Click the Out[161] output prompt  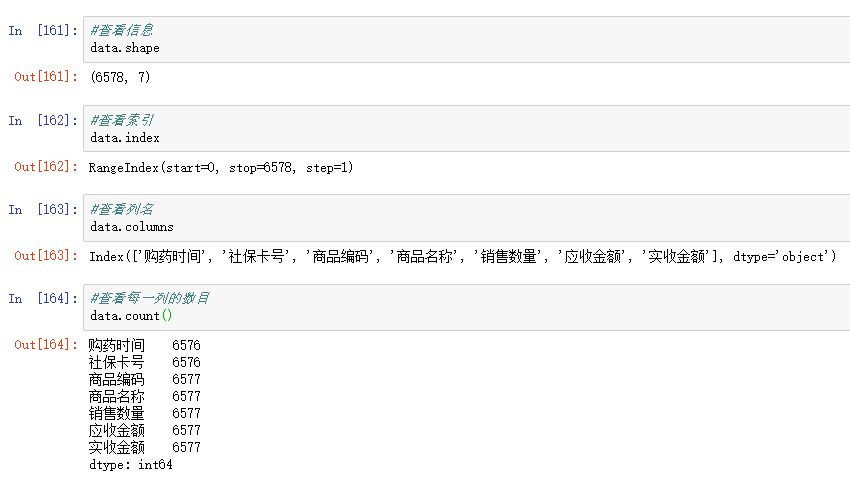[x=46, y=76]
